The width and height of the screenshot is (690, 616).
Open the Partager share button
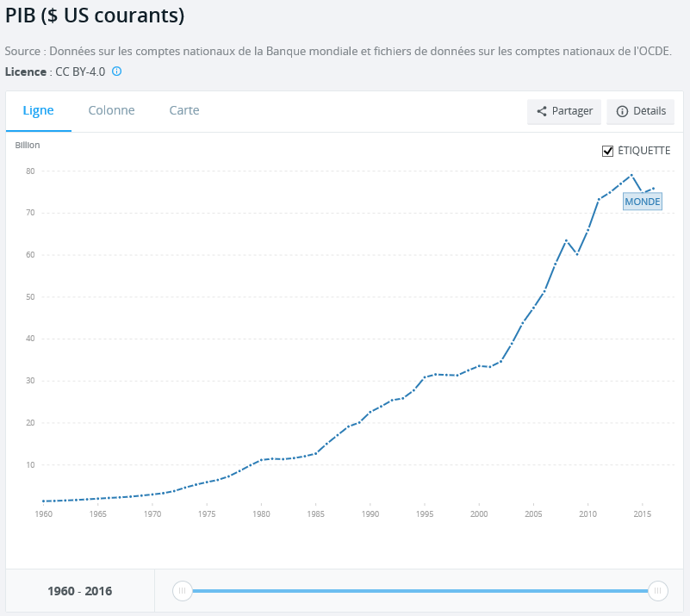click(564, 111)
